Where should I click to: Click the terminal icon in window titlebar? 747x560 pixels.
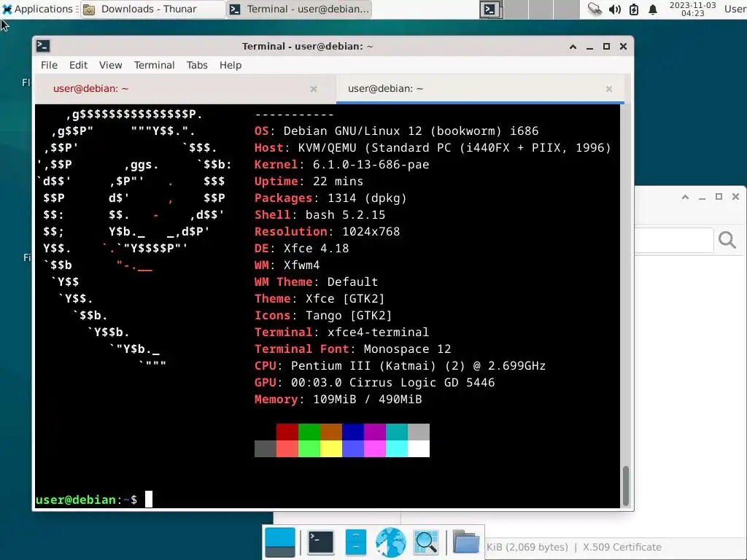click(43, 46)
